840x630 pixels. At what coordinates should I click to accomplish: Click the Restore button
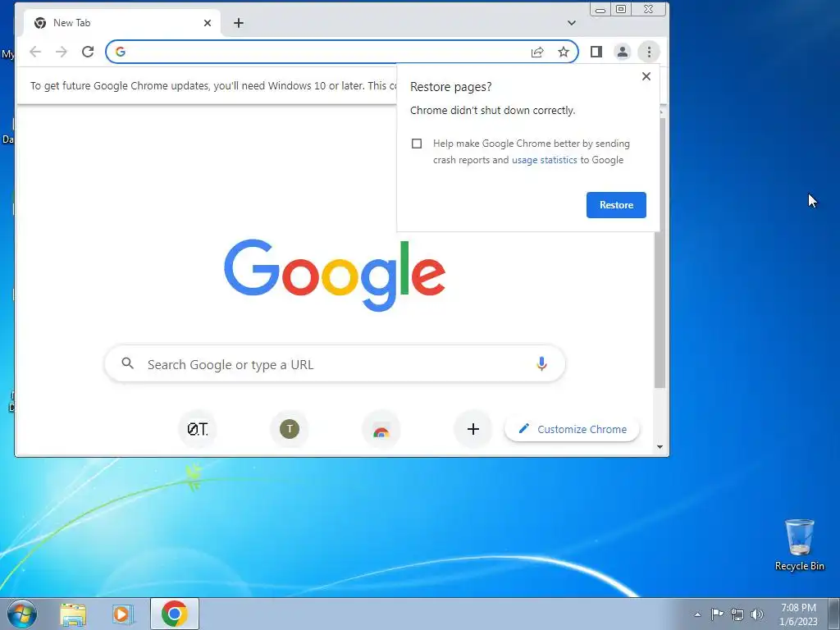616,205
